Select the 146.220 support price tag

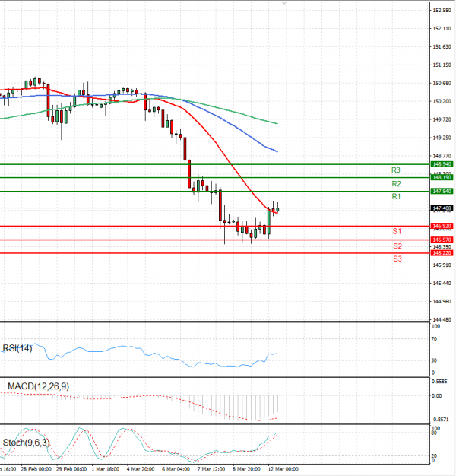point(442,253)
